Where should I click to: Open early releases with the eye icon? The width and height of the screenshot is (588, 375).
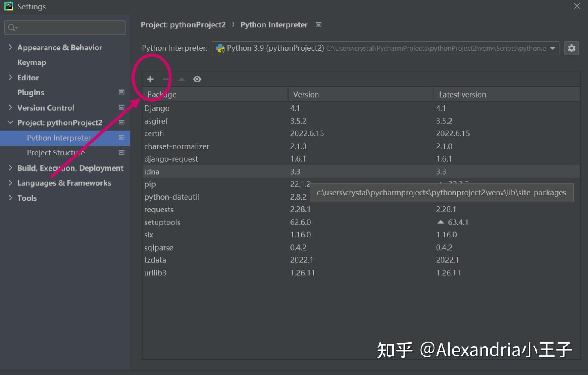tap(197, 79)
